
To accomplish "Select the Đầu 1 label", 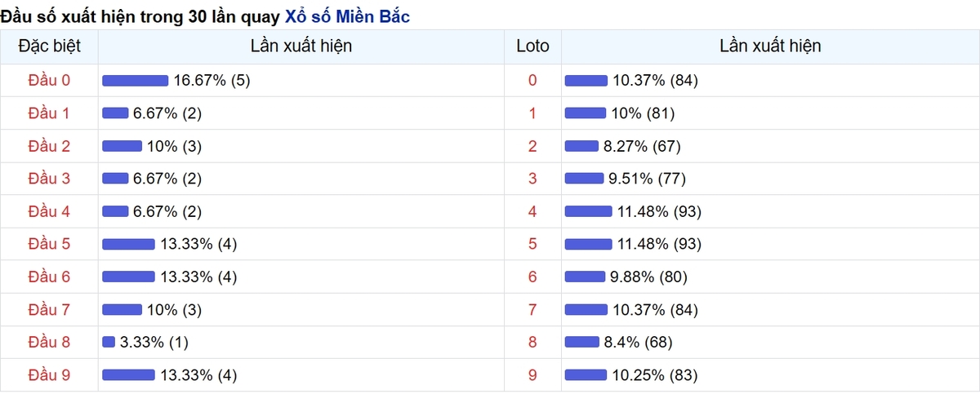I will 49,113.
